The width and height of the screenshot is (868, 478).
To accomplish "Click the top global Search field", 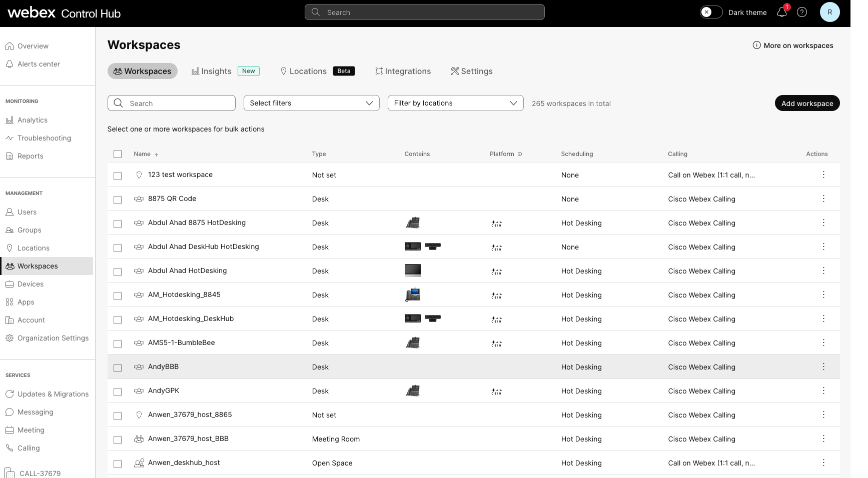I will click(x=424, y=12).
